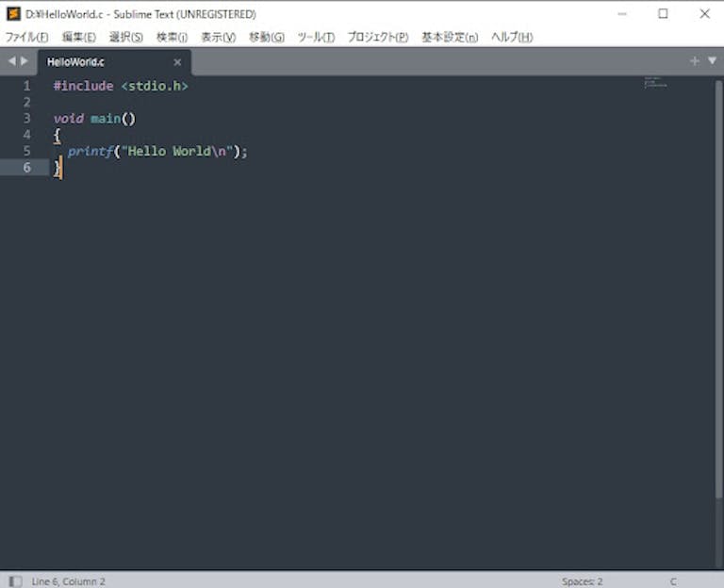Click line number 3 in gutter
The width and height of the screenshot is (724, 588).
pos(26,119)
